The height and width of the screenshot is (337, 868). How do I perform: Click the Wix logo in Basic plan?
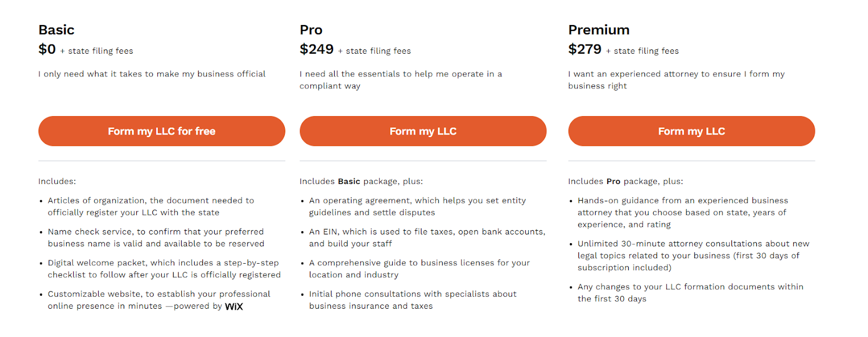click(x=234, y=307)
